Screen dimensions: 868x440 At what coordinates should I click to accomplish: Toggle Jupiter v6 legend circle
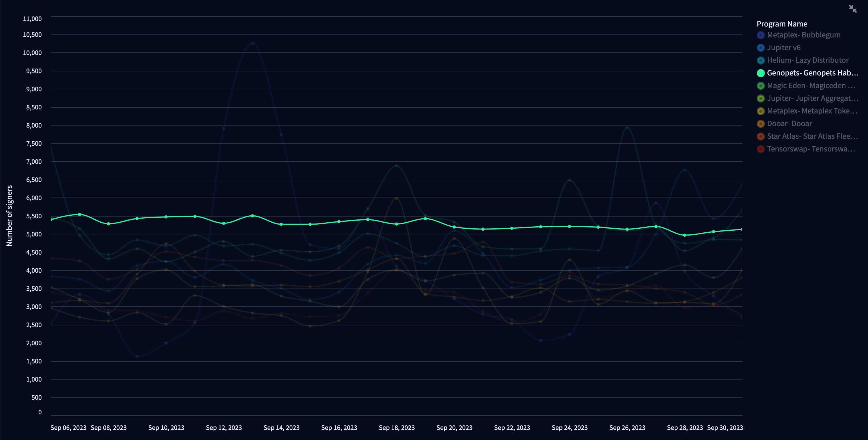point(761,48)
